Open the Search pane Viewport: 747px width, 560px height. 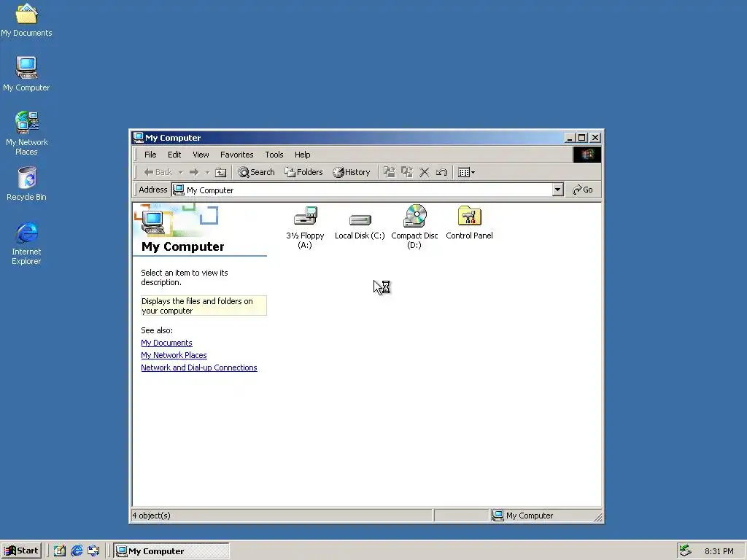pyautogui.click(x=256, y=172)
